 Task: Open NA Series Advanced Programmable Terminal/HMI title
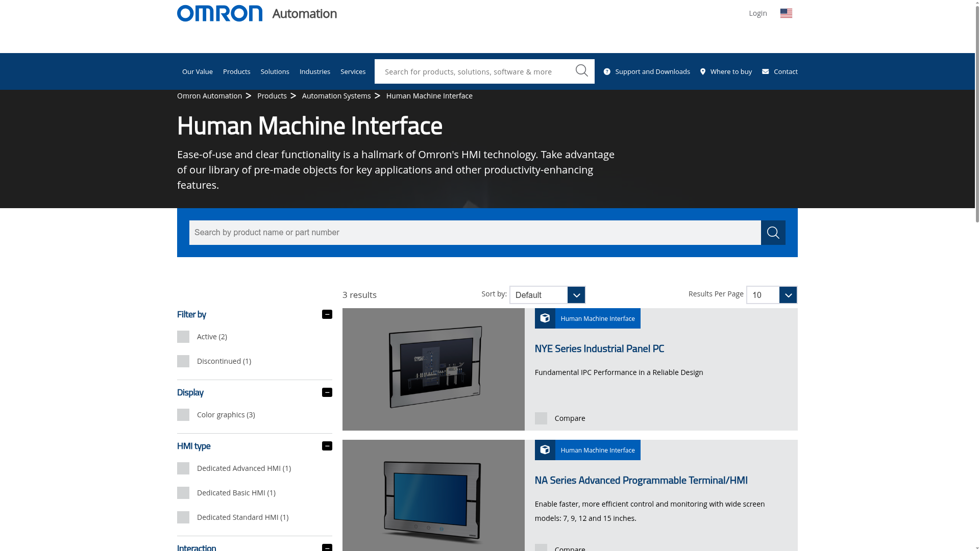pyautogui.click(x=641, y=480)
